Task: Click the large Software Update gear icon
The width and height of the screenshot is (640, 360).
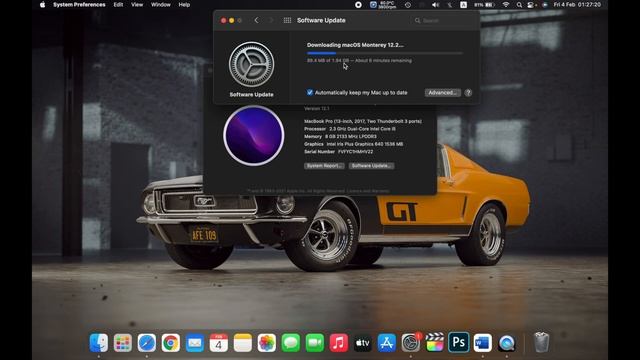Action: (x=251, y=64)
